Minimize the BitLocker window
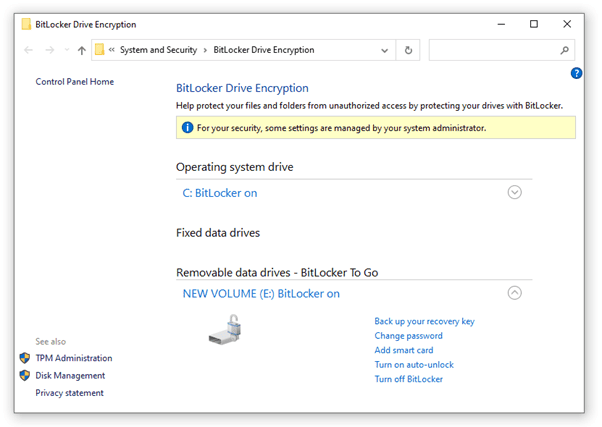Viewport: 602px width, 427px height. click(501, 24)
